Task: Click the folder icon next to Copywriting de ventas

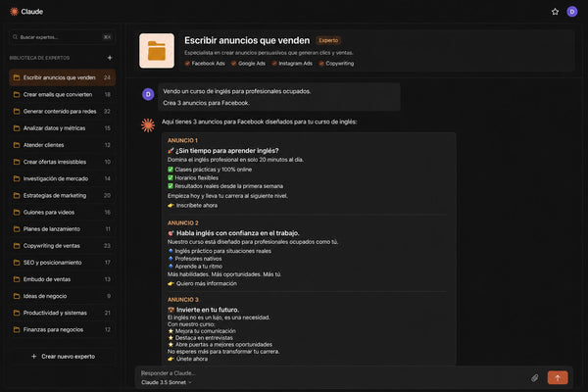Action: pyautogui.click(x=17, y=246)
